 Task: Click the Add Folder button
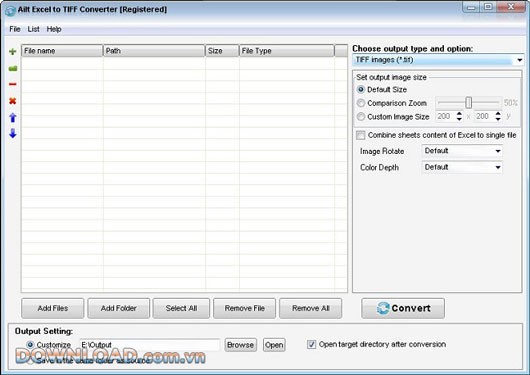(x=119, y=308)
